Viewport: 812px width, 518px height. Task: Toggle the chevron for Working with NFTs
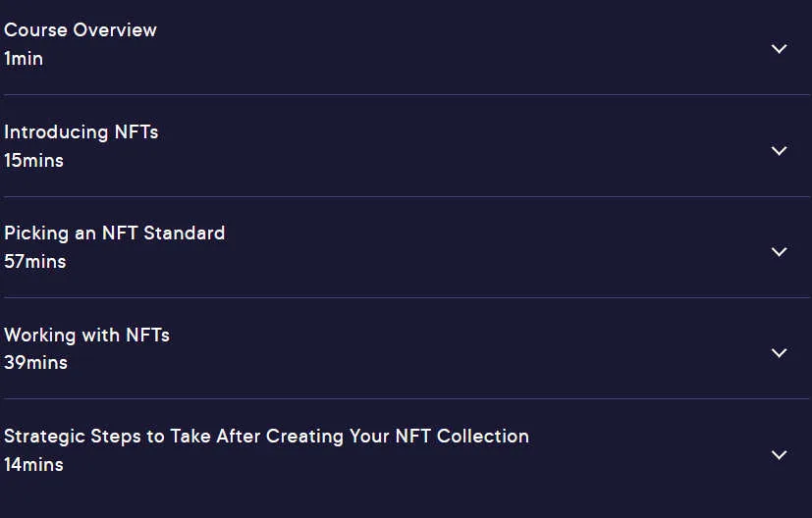coord(779,353)
